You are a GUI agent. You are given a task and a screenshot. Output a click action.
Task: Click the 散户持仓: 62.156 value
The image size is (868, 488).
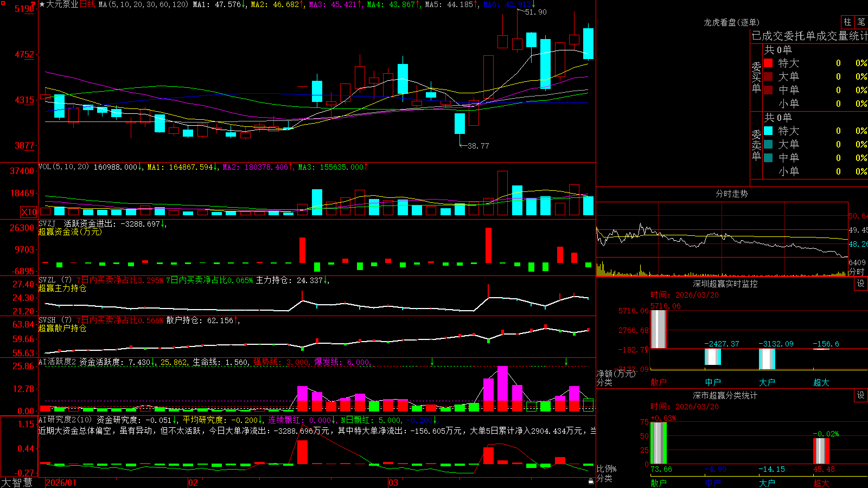click(x=200, y=320)
